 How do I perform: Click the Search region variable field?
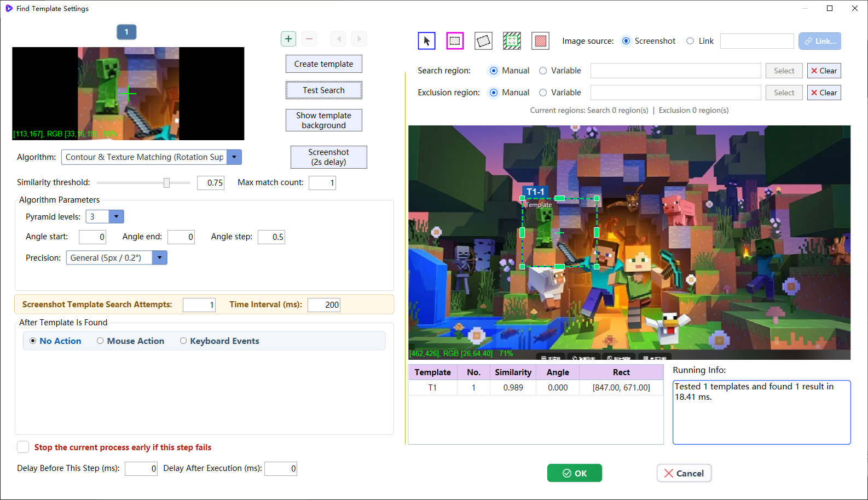tap(676, 71)
